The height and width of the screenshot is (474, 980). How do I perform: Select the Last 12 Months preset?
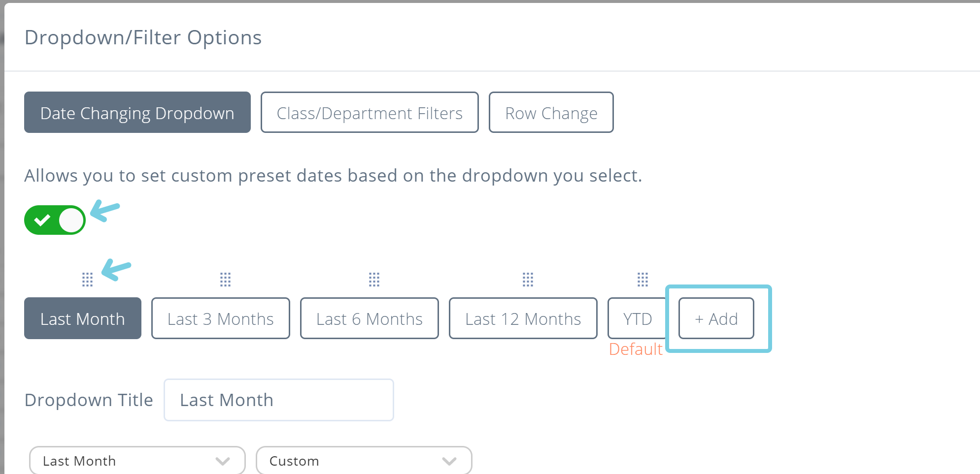(x=523, y=318)
